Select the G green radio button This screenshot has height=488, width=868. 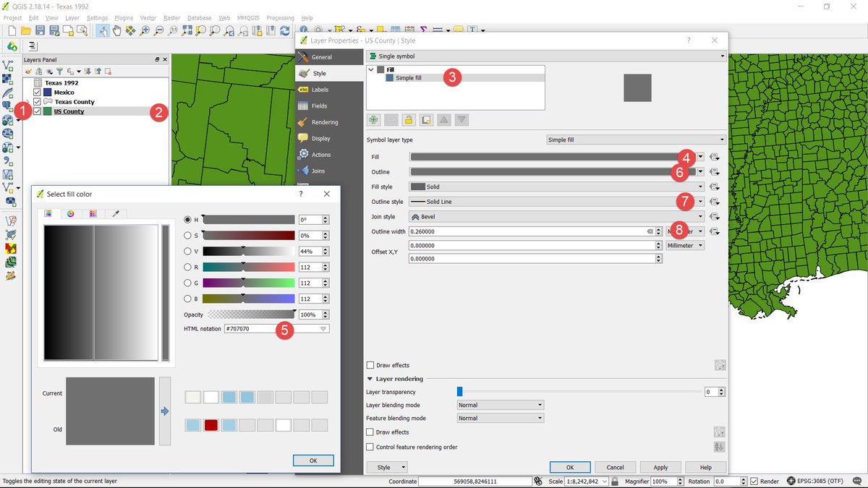tap(188, 283)
